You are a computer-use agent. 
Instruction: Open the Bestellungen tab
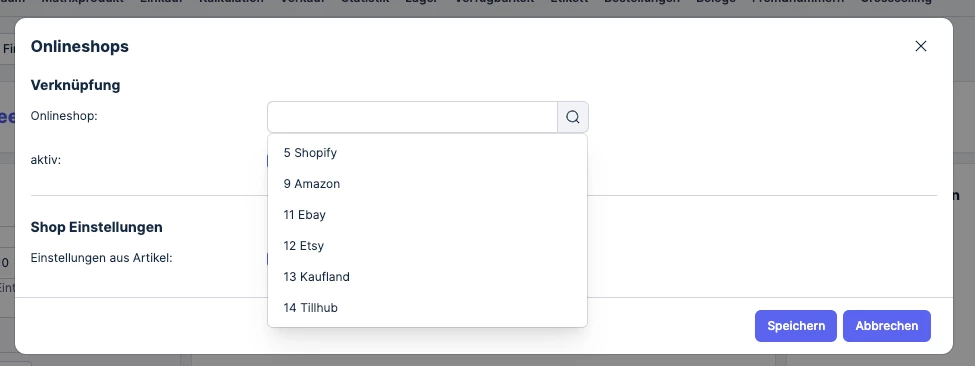click(x=642, y=1)
